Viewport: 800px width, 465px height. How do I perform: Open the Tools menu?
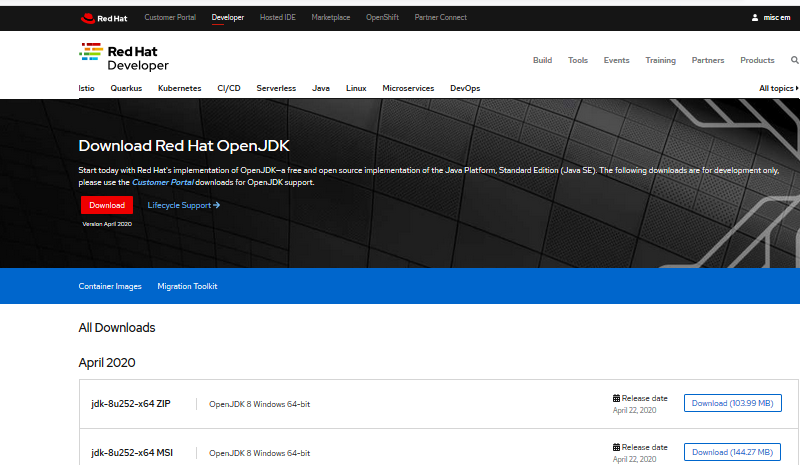[x=578, y=60]
